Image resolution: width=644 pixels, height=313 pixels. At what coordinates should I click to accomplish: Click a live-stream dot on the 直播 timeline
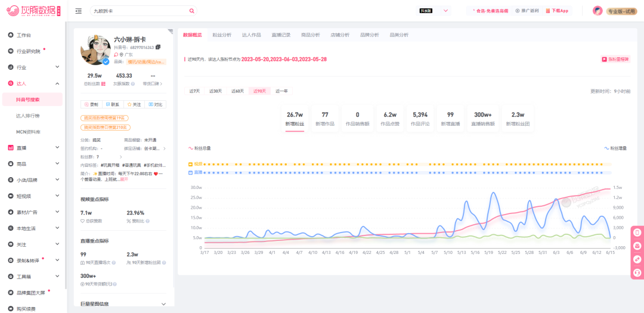click(x=205, y=173)
